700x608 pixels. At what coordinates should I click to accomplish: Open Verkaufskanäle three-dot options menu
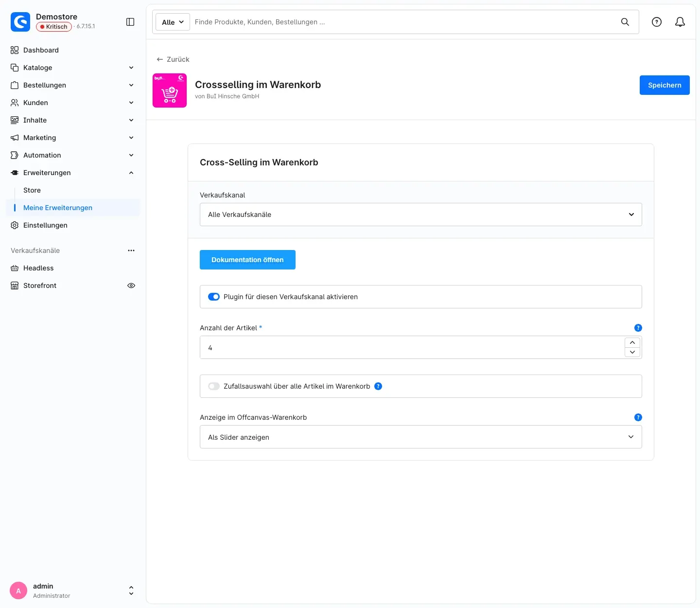click(131, 250)
